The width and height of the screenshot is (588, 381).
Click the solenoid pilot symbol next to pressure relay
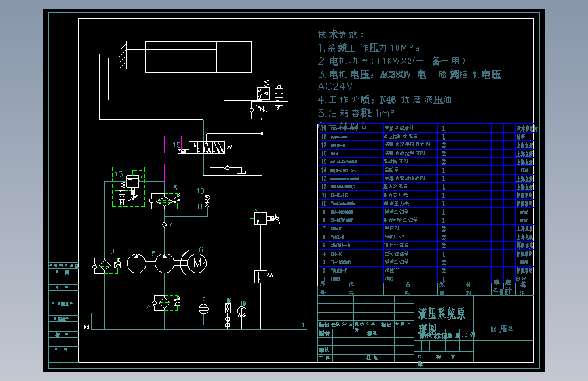[279, 96]
